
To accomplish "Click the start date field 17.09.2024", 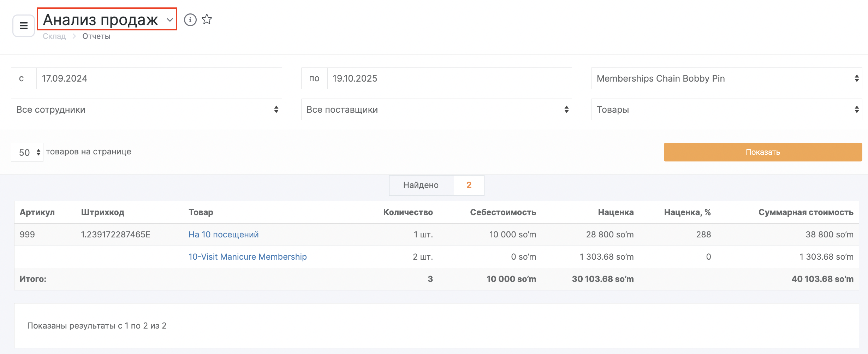I will (x=159, y=78).
